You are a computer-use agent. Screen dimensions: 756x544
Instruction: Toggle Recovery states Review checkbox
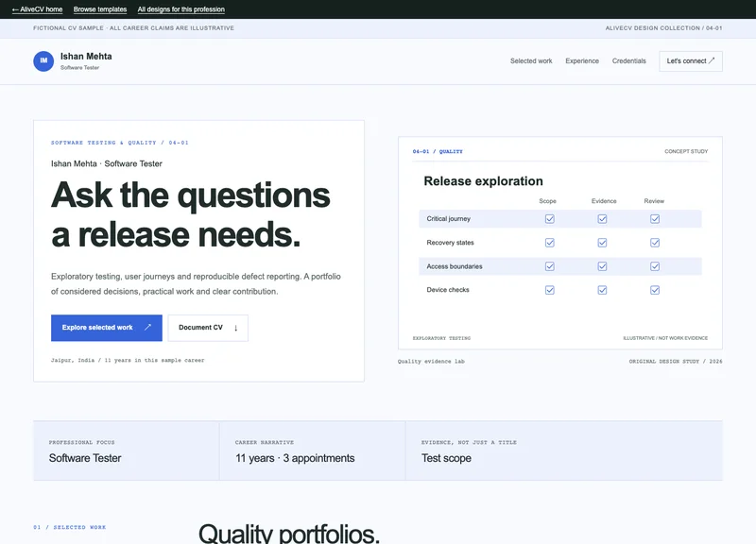pyautogui.click(x=655, y=243)
